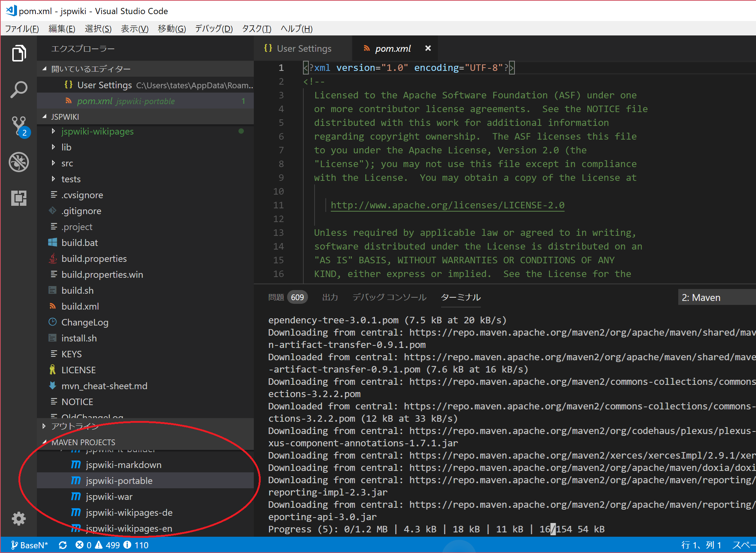Image resolution: width=756 pixels, height=553 pixels.
Task: Open the build.sh file
Action: pos(145,290)
